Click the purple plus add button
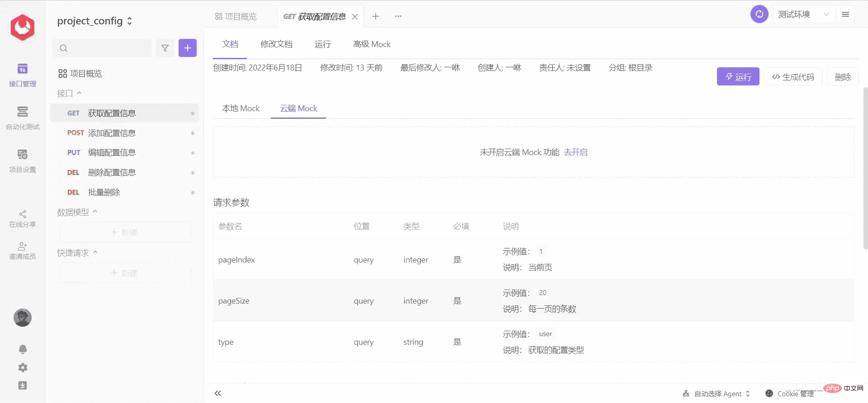The width and height of the screenshot is (868, 403). pyautogui.click(x=188, y=48)
